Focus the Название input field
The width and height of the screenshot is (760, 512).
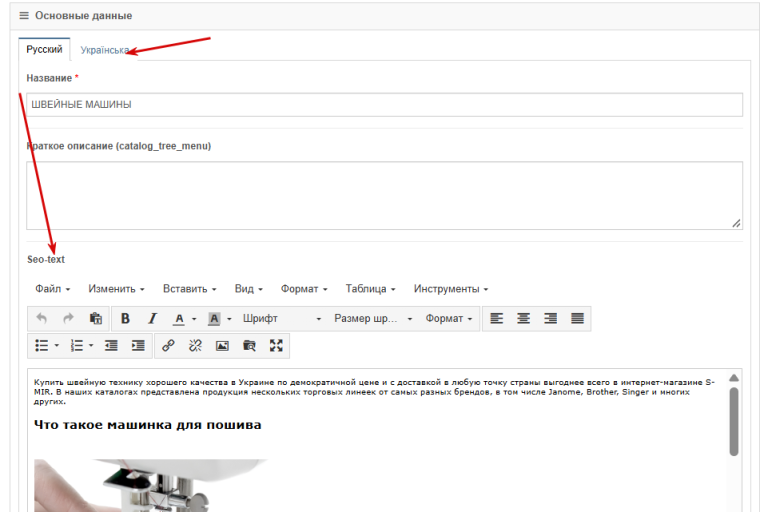pos(384,105)
